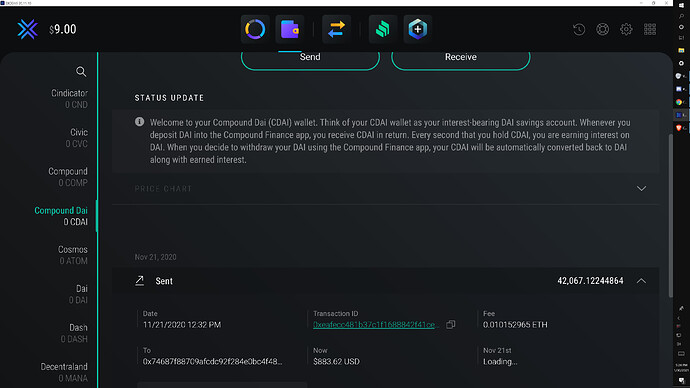Viewport: 690px width, 388px height.
Task: Click the Exodus logo icon
Action: [x=27, y=29]
